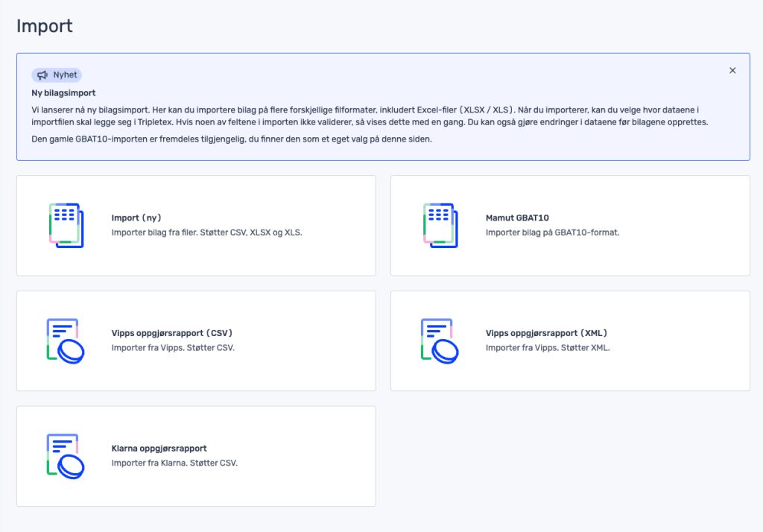This screenshot has height=532, width=763.
Task: Open Vipps oppgjørsrapport (XML) import
Action: (x=570, y=341)
